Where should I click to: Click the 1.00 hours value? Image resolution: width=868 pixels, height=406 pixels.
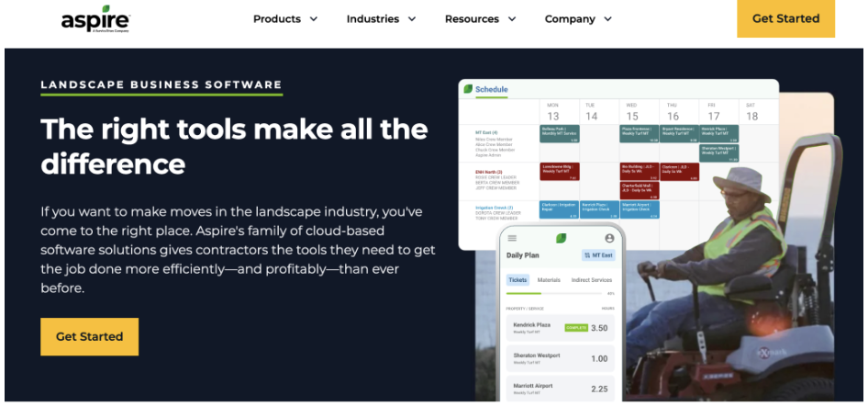pyautogui.click(x=599, y=358)
